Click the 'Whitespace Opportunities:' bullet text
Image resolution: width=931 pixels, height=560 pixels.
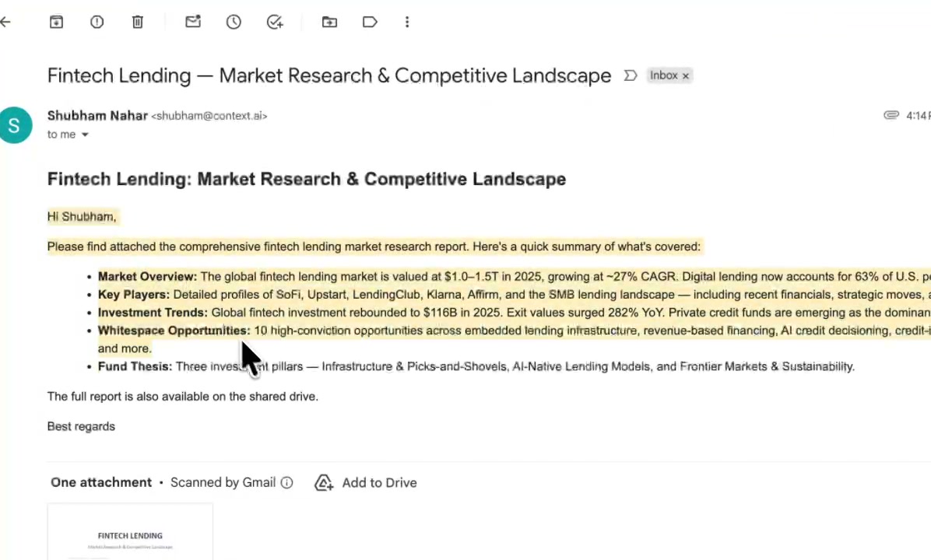pos(174,331)
